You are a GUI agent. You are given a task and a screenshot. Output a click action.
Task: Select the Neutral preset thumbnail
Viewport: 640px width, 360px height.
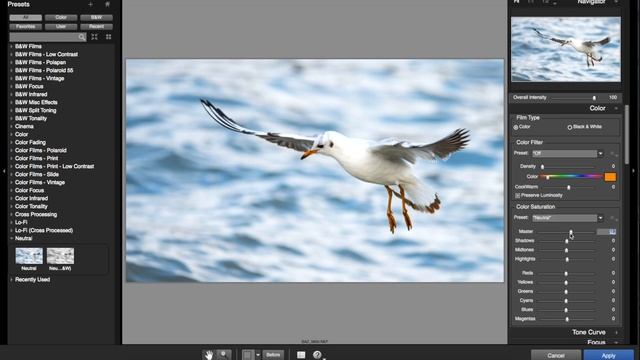point(29,256)
